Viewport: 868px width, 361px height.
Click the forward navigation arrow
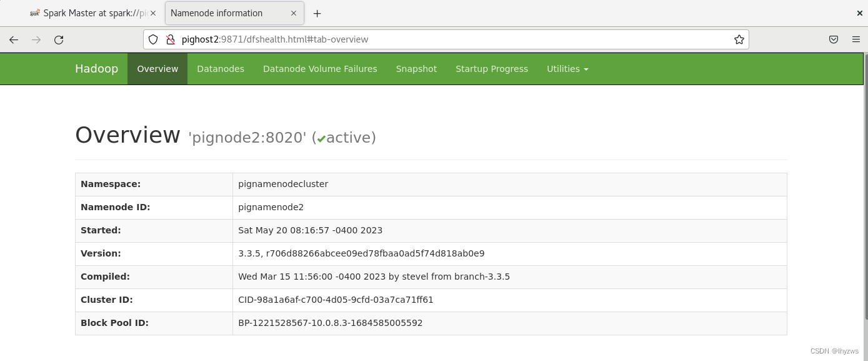point(36,39)
